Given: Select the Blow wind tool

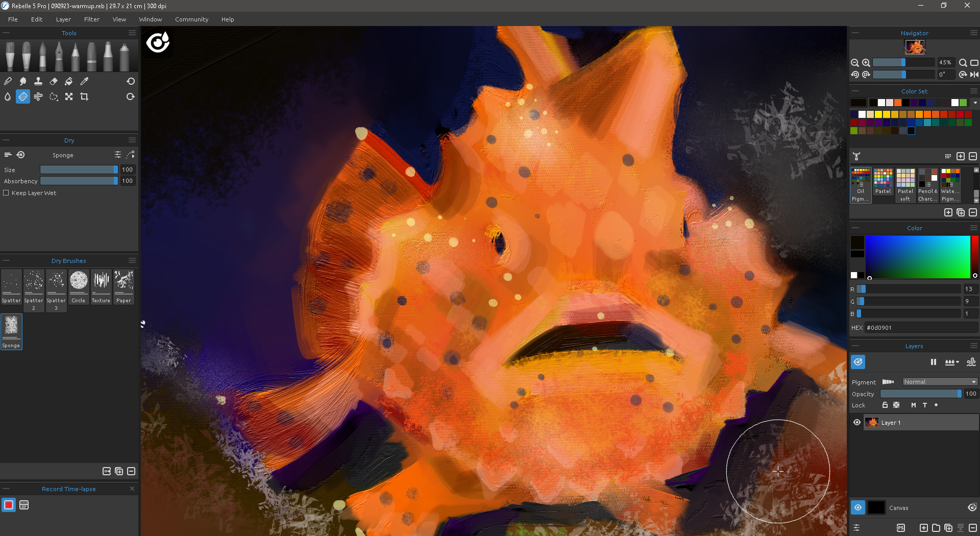Looking at the screenshot, I should coord(38,96).
